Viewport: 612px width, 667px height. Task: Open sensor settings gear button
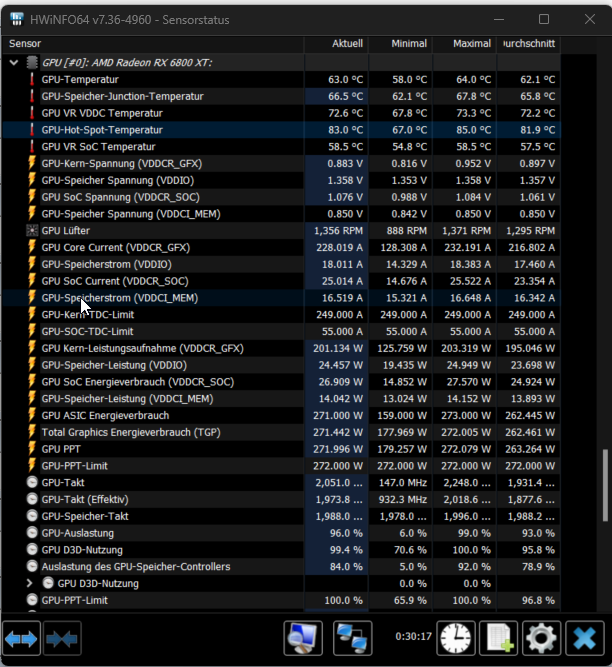(x=541, y=638)
